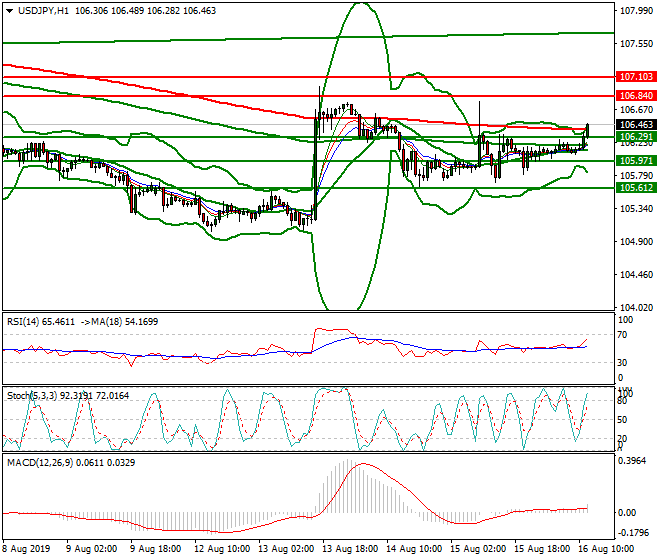Click the MACD -0.1796 scale value
The width and height of the screenshot is (660, 560).
633,533
